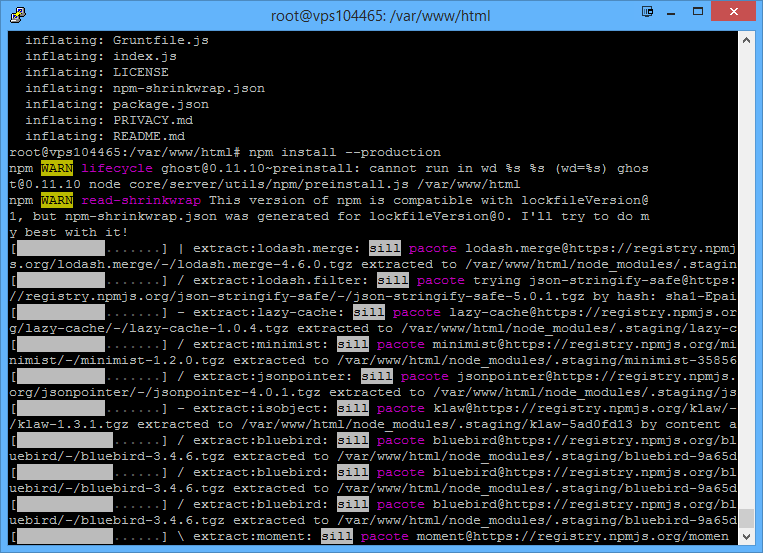Open the PuTTY system menu icon

pos(17,14)
